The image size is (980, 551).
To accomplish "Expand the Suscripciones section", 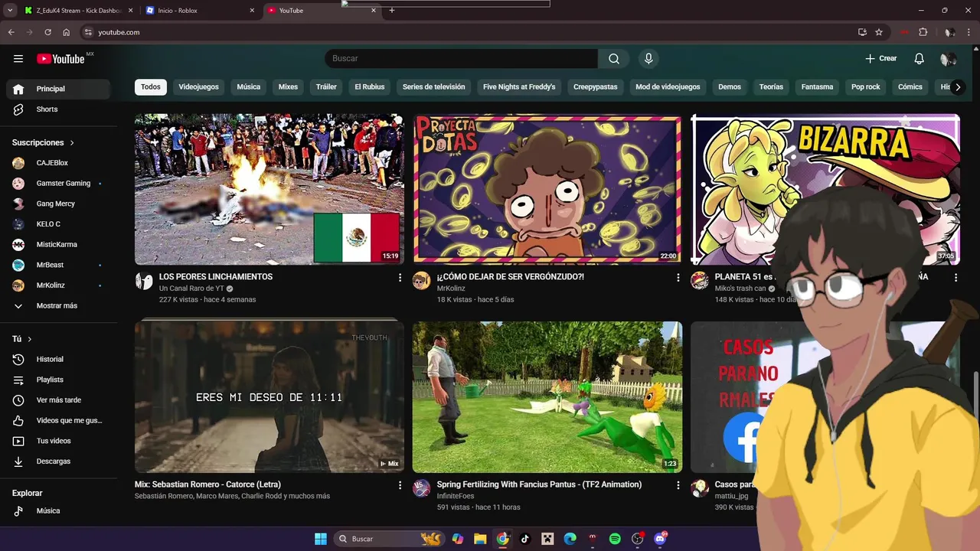I will coord(44,143).
